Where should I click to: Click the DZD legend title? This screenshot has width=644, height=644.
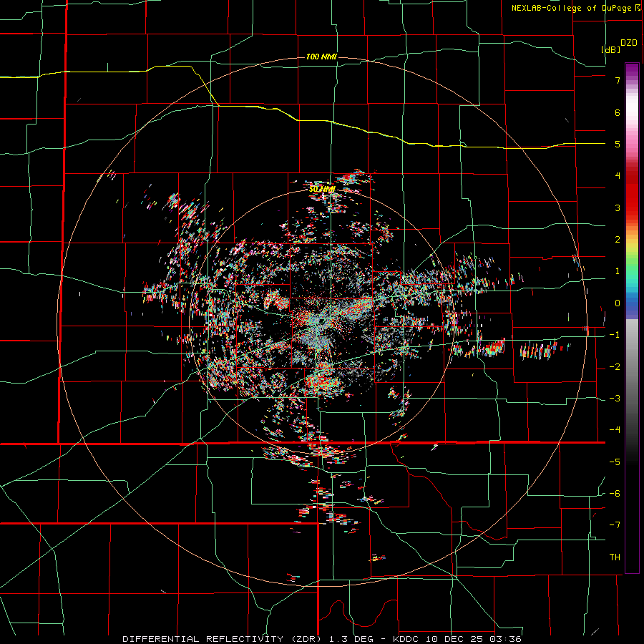point(628,43)
